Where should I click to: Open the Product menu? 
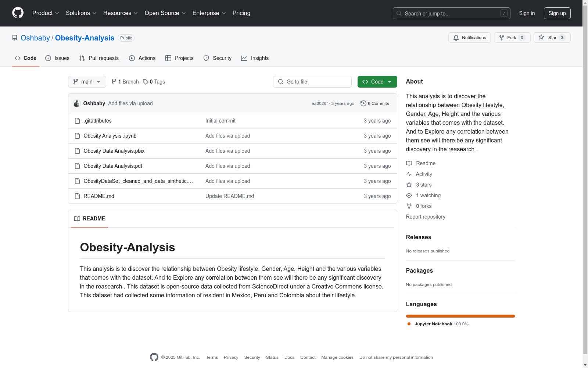click(46, 13)
